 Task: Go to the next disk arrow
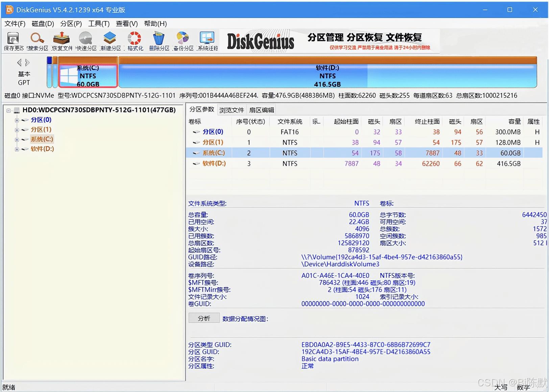[x=27, y=63]
